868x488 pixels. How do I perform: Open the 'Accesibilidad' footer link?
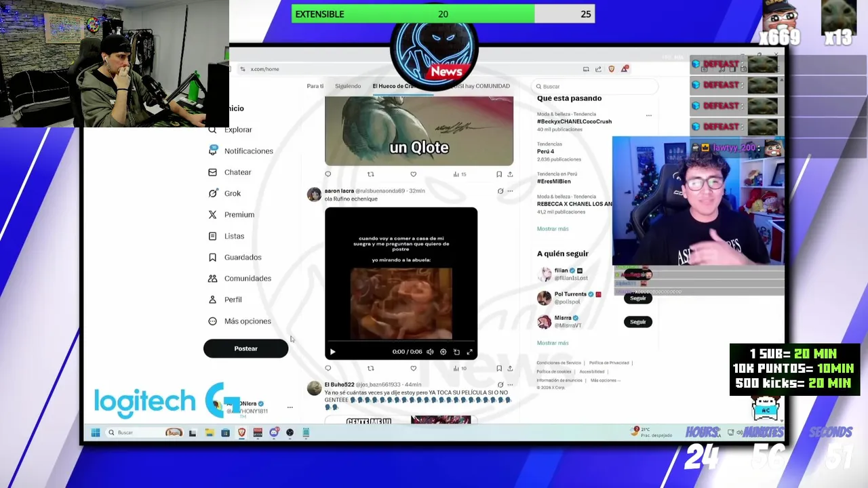click(x=591, y=371)
